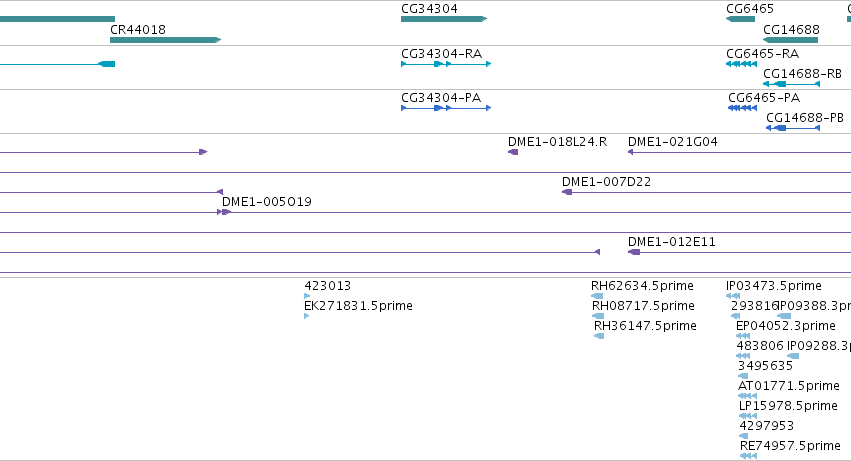
Task: Select the CG34304-RA transcript glyph
Action: coord(446,64)
